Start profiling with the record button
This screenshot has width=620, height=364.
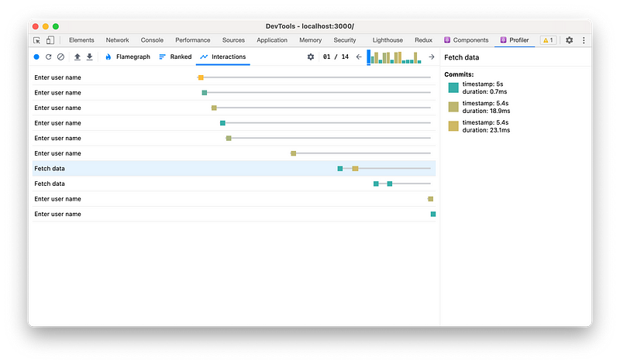pos(36,57)
